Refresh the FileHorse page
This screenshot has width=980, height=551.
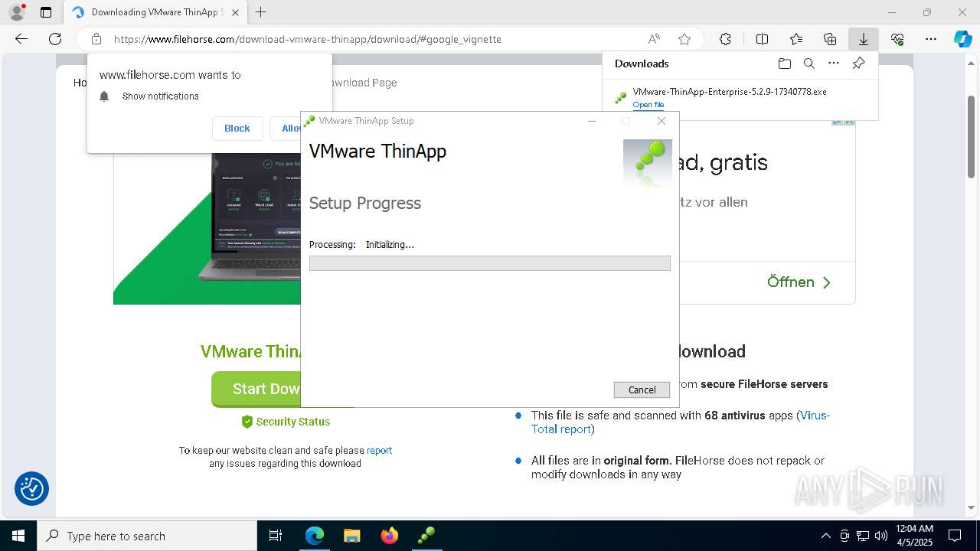pos(55,39)
